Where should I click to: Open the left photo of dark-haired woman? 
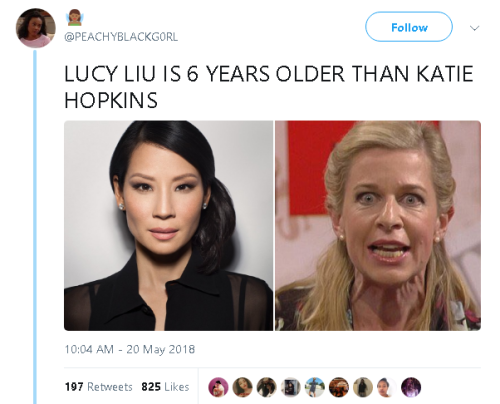[x=168, y=226]
